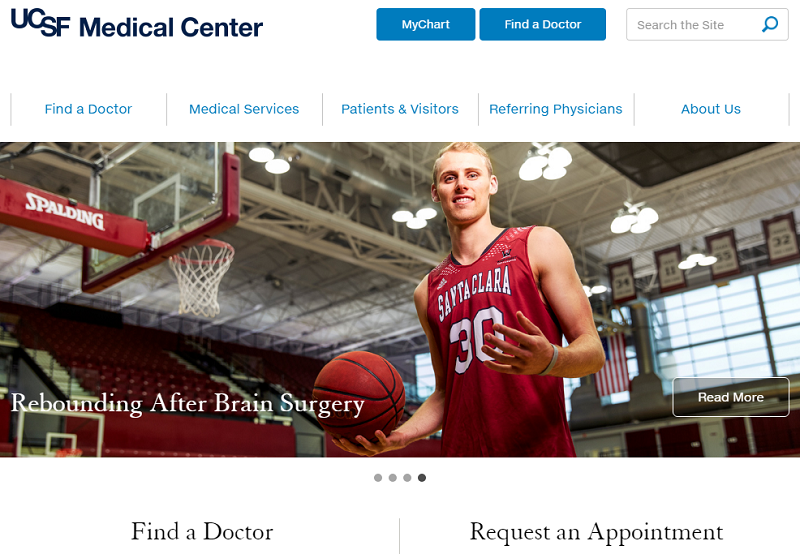Expand the Patients & Visitors menu

tap(400, 109)
